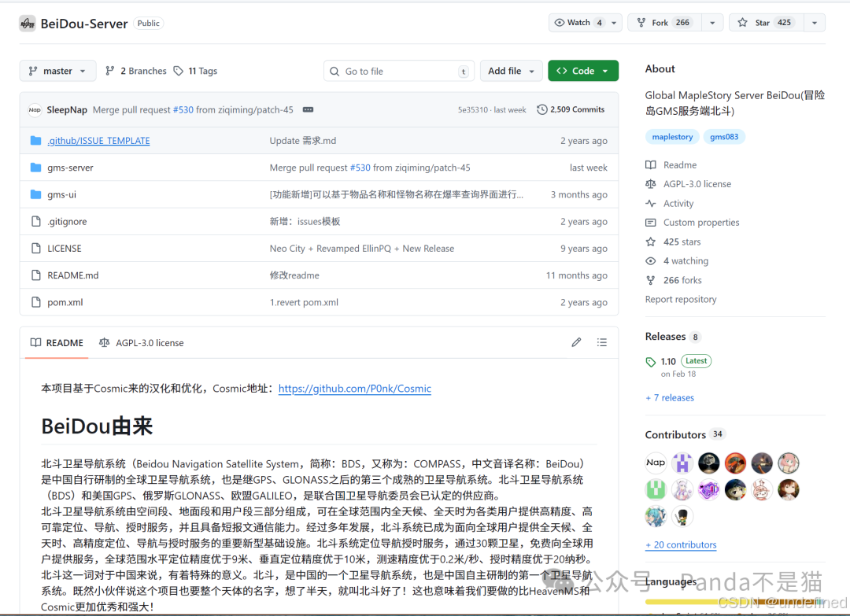
Task: Star the BeiDou-Server repository
Action: pos(767,23)
